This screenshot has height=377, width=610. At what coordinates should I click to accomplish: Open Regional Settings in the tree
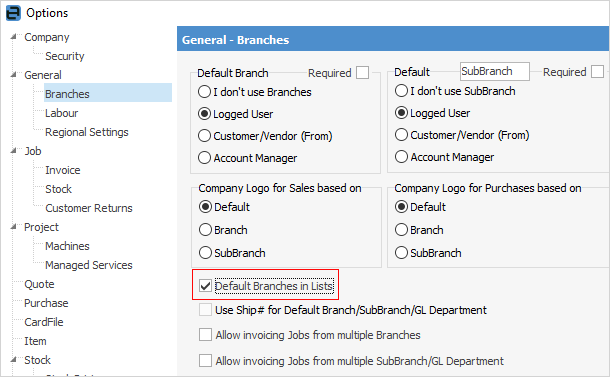click(x=87, y=132)
